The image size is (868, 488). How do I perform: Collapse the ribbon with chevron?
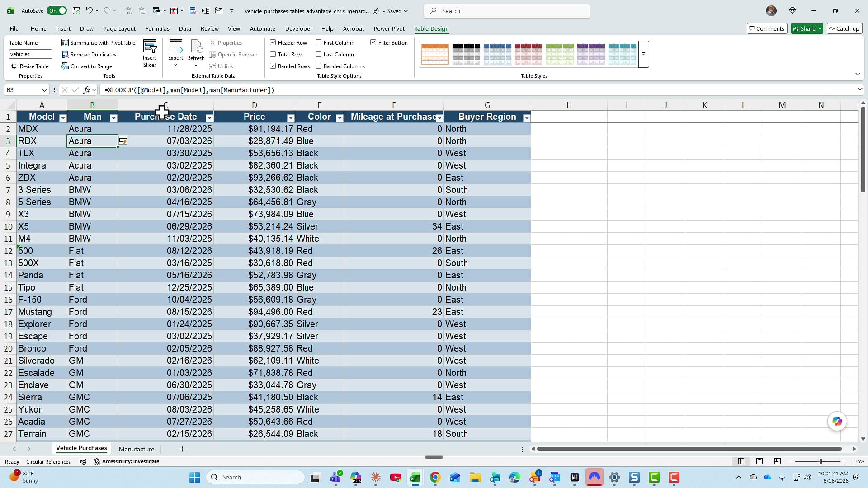[x=858, y=74]
